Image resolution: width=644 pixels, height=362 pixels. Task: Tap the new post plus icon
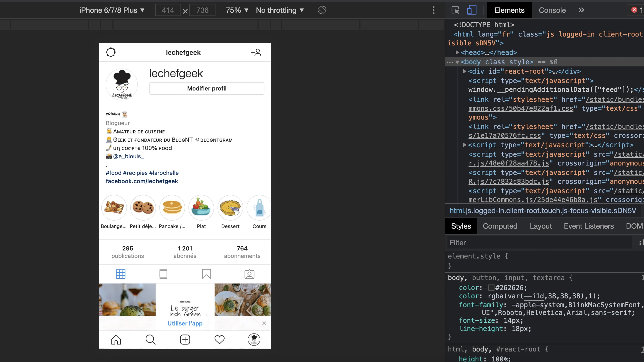pyautogui.click(x=185, y=340)
